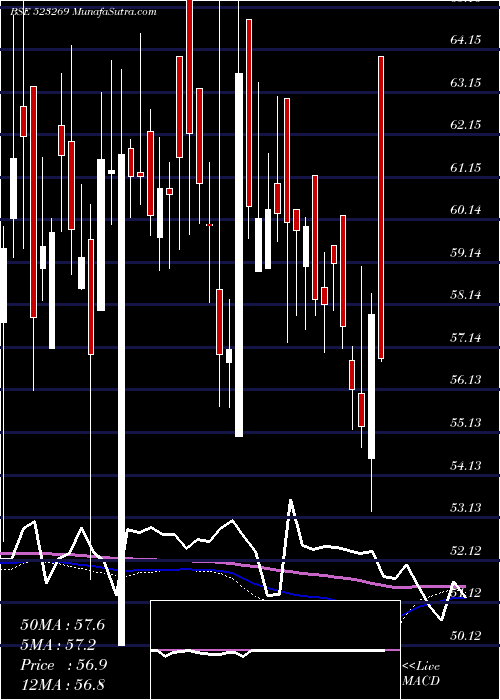The image size is (500, 700).
Task: Select the 53.13 price axis label
Action: 466,508
